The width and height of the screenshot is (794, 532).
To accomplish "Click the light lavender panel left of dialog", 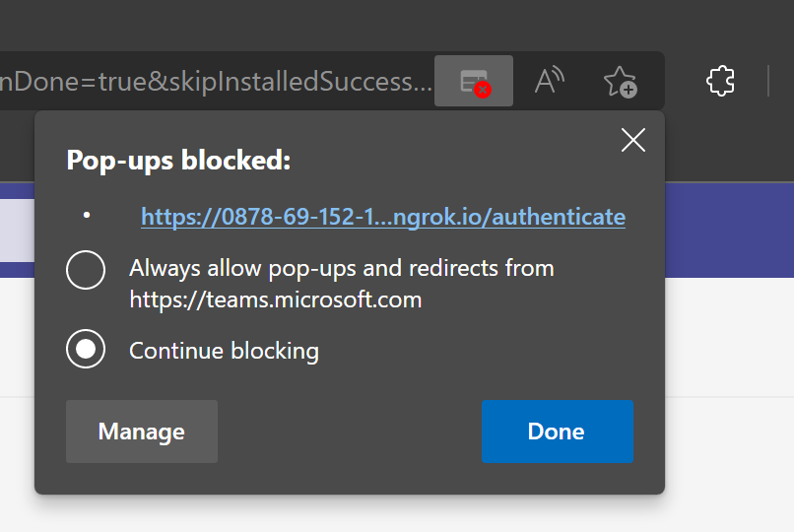I will pyautogui.click(x=17, y=231).
